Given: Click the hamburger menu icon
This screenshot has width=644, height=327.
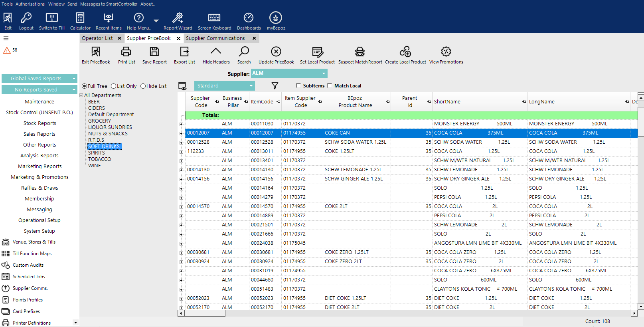Looking at the screenshot, I should point(6,38).
